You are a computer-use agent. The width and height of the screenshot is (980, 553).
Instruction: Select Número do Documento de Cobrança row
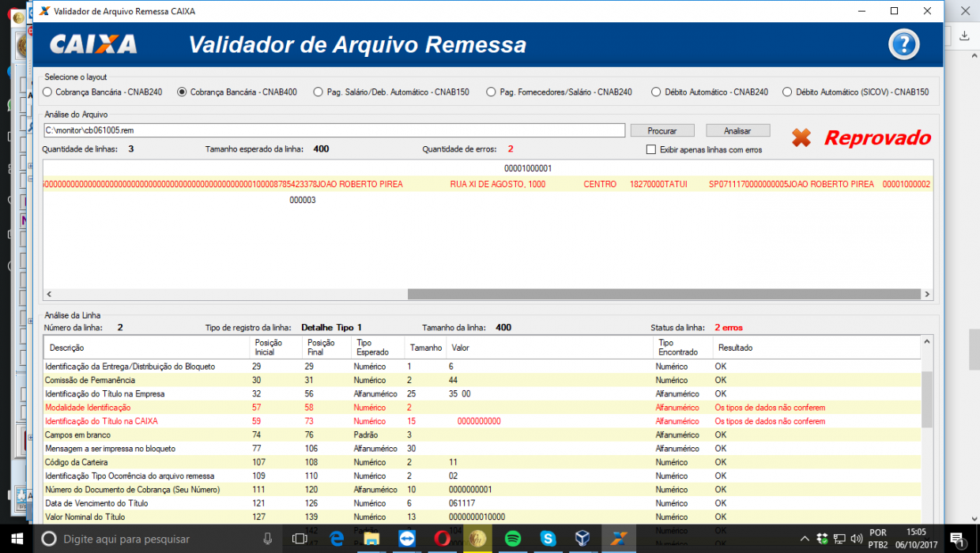pos(482,490)
